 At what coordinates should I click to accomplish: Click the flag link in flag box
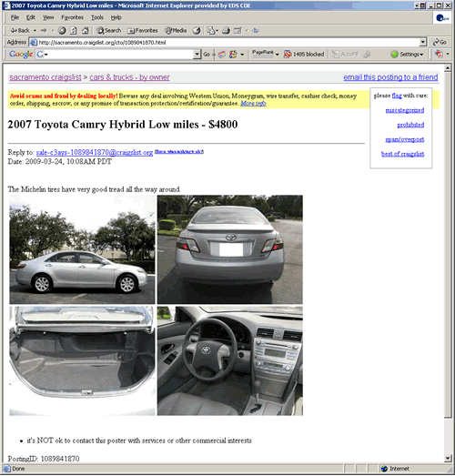pyautogui.click(x=397, y=96)
